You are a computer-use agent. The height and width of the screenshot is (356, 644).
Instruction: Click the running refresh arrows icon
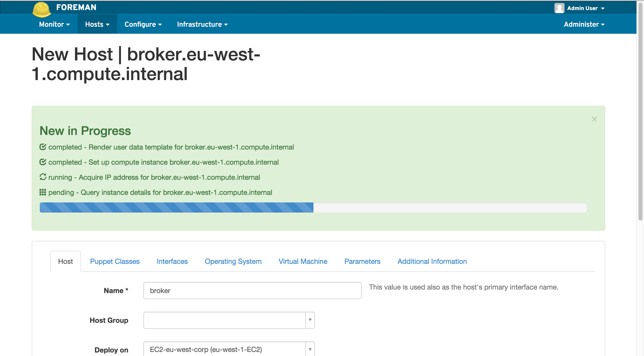click(x=43, y=177)
